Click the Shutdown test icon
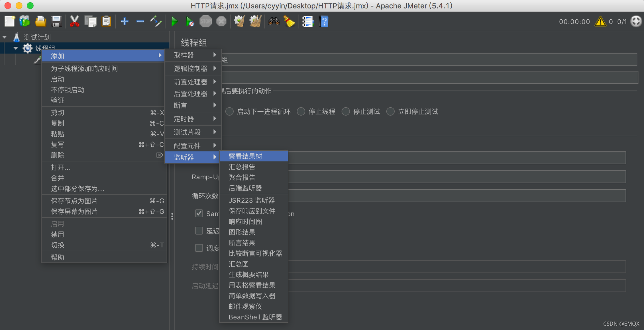This screenshot has width=644, height=330. pos(221,21)
